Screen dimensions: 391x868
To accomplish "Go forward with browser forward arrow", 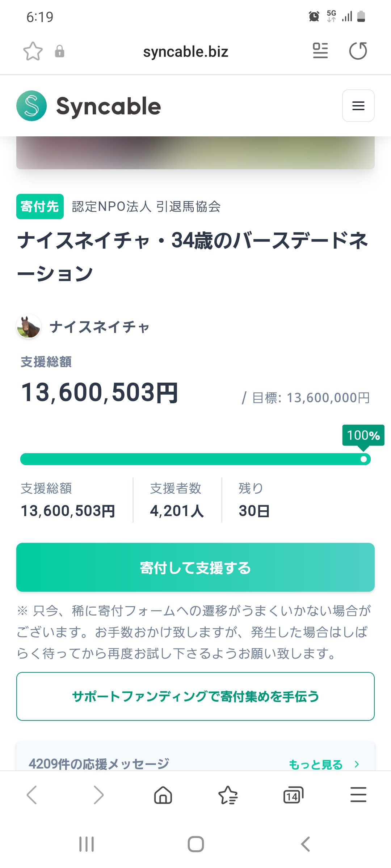I will coord(98,795).
